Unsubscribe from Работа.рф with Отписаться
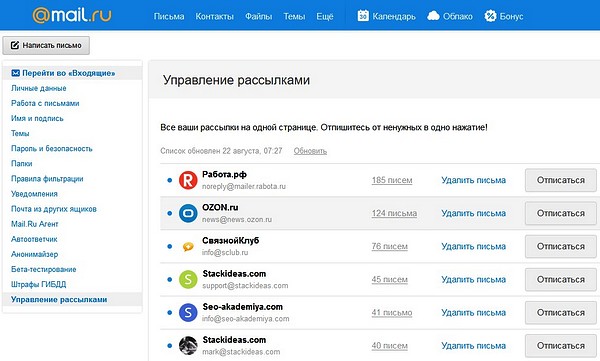 point(561,180)
